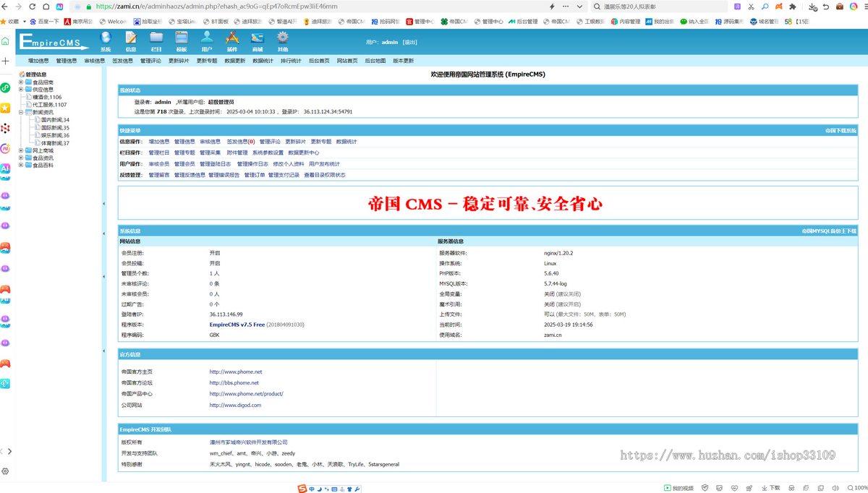Open the 栏目 (Column) folder icon
This screenshot has width=868, height=493.
(x=156, y=42)
